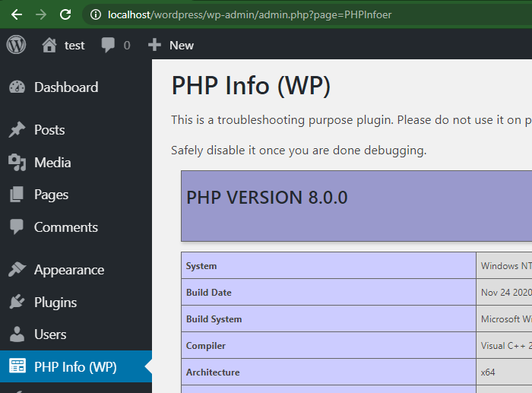Image resolution: width=532 pixels, height=393 pixels.
Task: Open the WordPress logo menu
Action: (x=16, y=45)
